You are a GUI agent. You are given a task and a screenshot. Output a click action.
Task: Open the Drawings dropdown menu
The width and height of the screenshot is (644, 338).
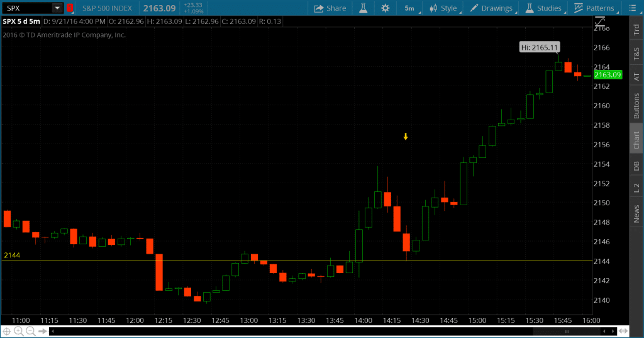[x=492, y=8]
